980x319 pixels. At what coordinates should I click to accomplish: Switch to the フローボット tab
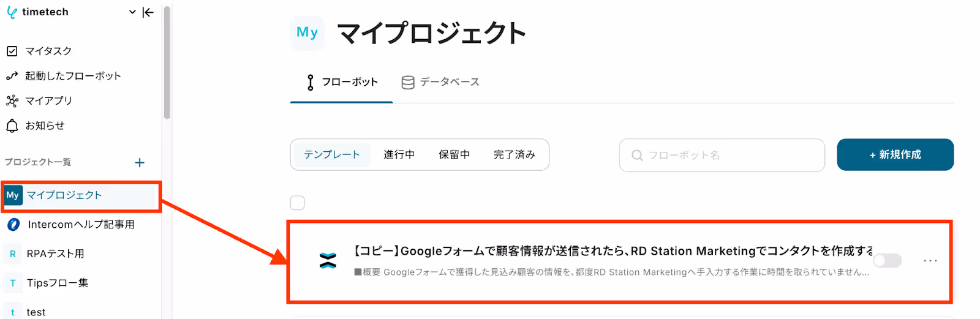click(x=341, y=82)
